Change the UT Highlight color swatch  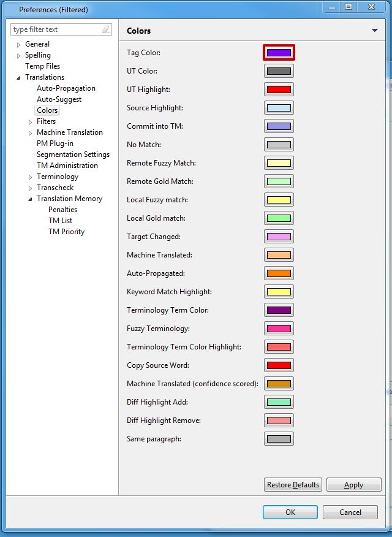tap(279, 89)
